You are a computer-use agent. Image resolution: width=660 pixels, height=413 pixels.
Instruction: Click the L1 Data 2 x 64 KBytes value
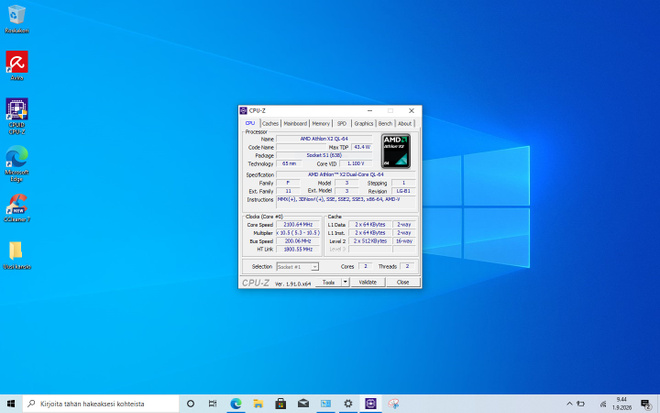click(x=370, y=225)
